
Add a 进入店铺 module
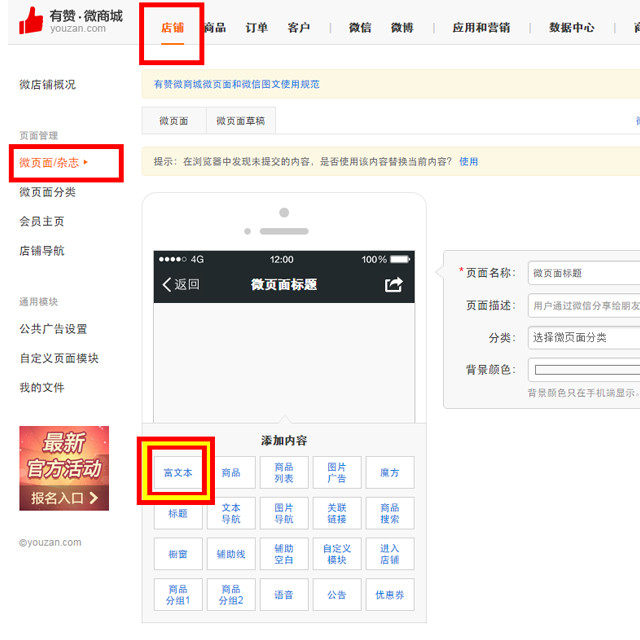tap(390, 554)
